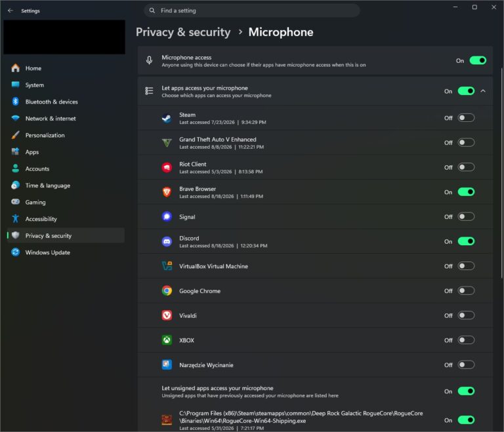Image resolution: width=504 pixels, height=432 pixels.
Task: Click the Grand Theft Auto V icon
Action: click(167, 143)
